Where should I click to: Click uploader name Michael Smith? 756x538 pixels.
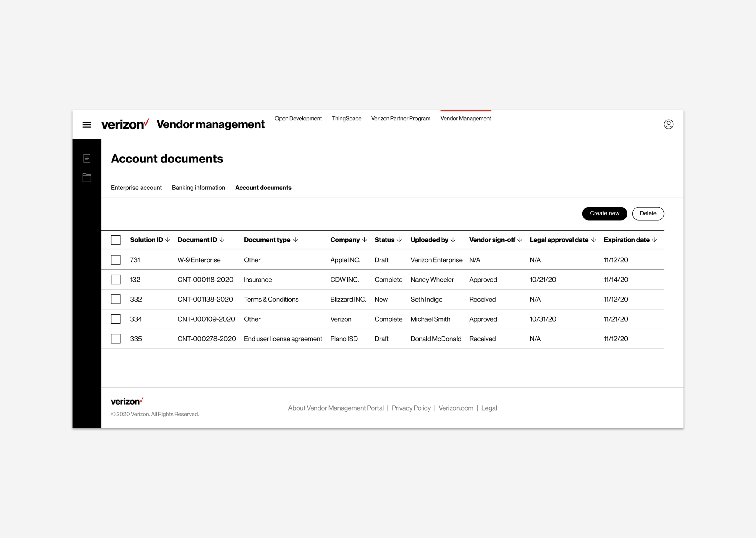(x=430, y=319)
